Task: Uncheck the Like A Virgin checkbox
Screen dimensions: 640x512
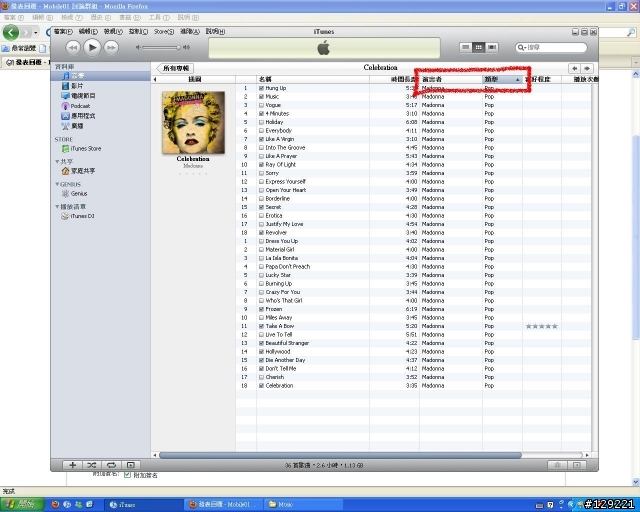Action: [x=261, y=139]
